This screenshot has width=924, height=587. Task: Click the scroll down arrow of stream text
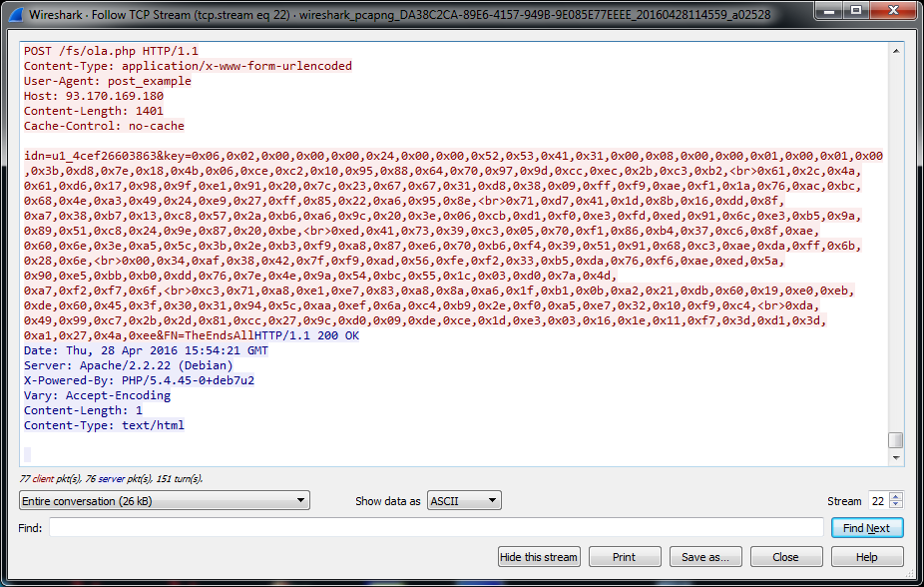[896, 457]
